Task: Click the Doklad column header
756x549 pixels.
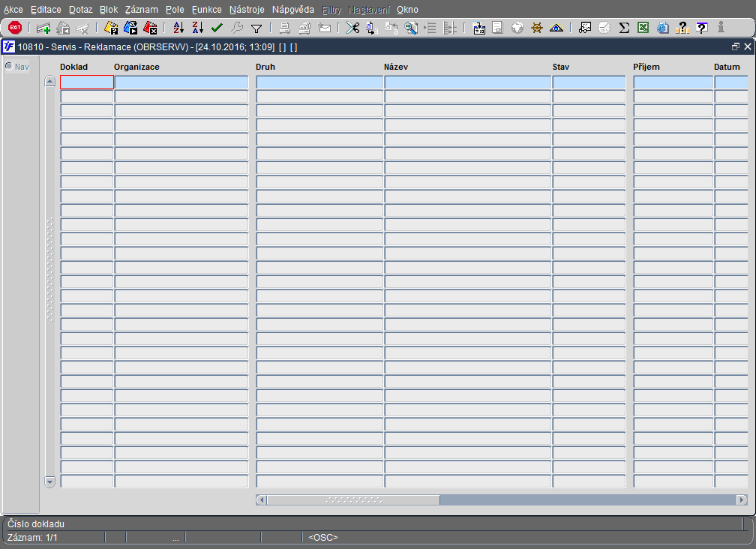Action: click(73, 67)
